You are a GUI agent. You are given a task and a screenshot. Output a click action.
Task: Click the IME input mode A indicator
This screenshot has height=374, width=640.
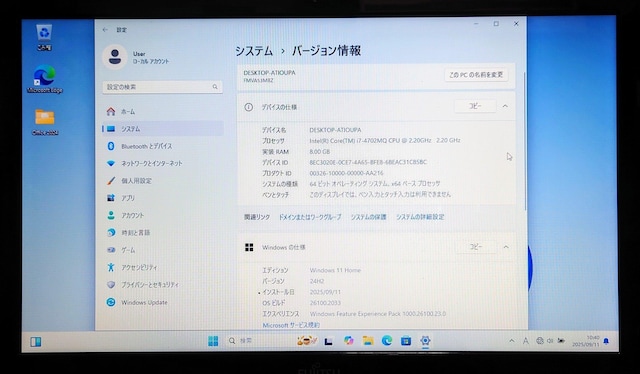pos(526,341)
